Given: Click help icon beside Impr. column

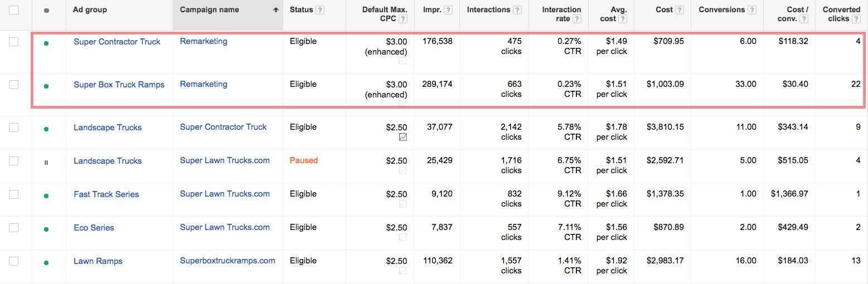Looking at the screenshot, I should 448,10.
